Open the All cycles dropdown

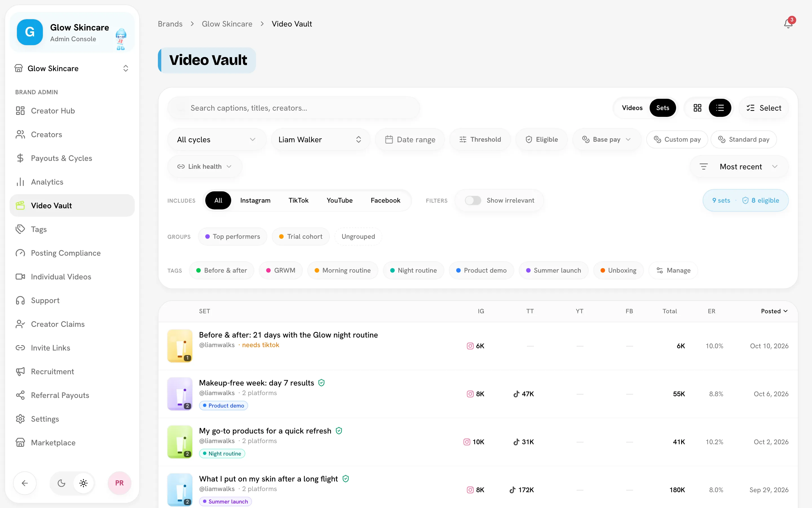[x=217, y=139]
